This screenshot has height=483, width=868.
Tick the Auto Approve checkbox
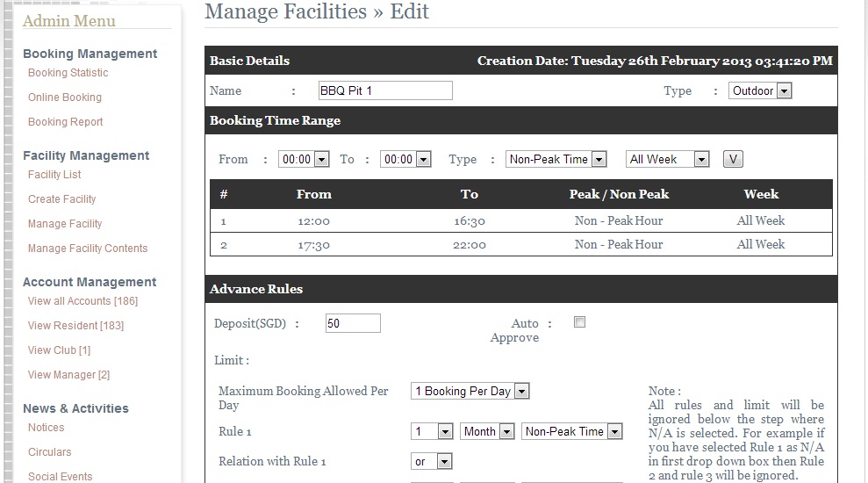click(579, 322)
